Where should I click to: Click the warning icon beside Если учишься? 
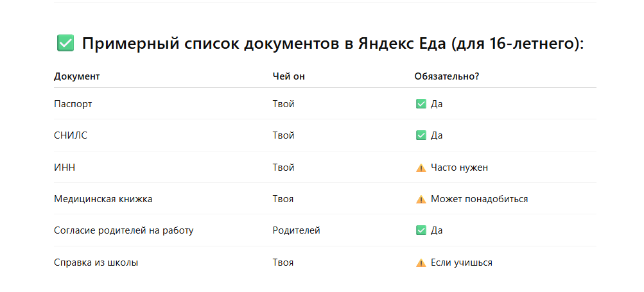(x=421, y=262)
